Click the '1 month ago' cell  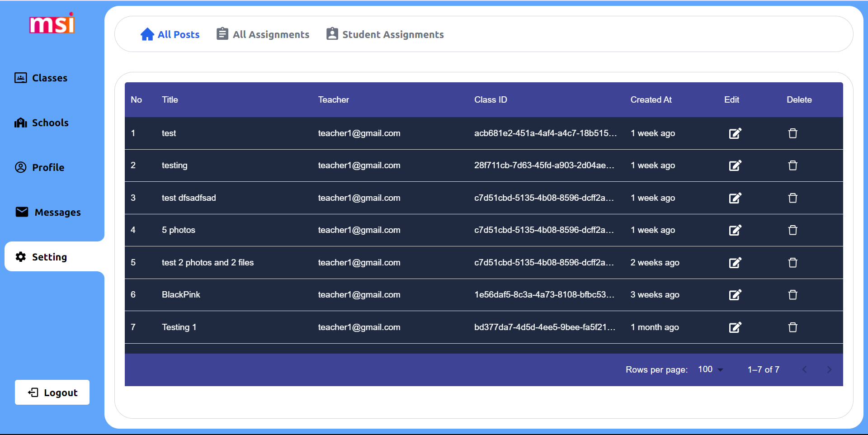655,327
